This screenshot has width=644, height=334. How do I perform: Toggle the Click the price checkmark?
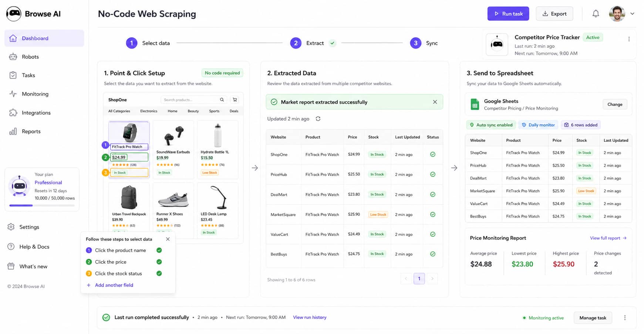click(159, 262)
